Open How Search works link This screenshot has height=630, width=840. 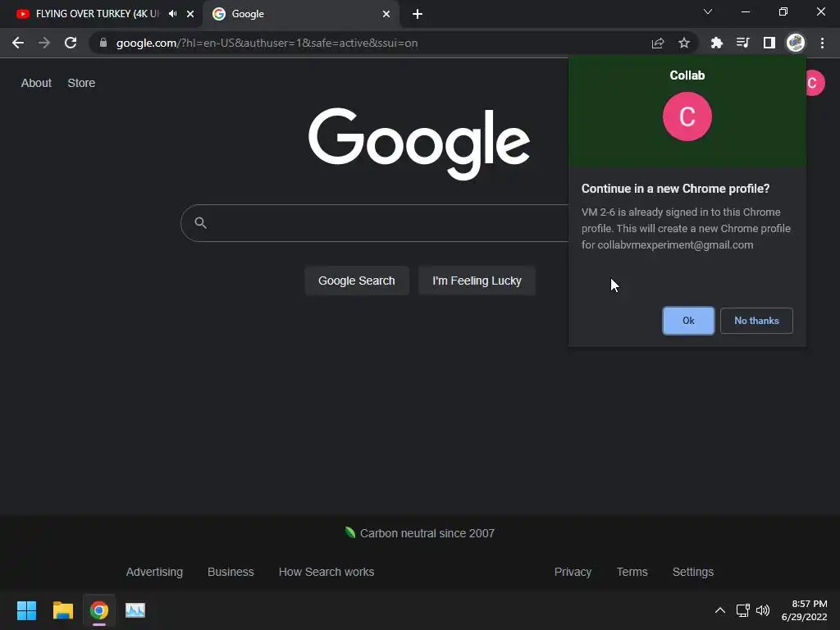(x=326, y=572)
